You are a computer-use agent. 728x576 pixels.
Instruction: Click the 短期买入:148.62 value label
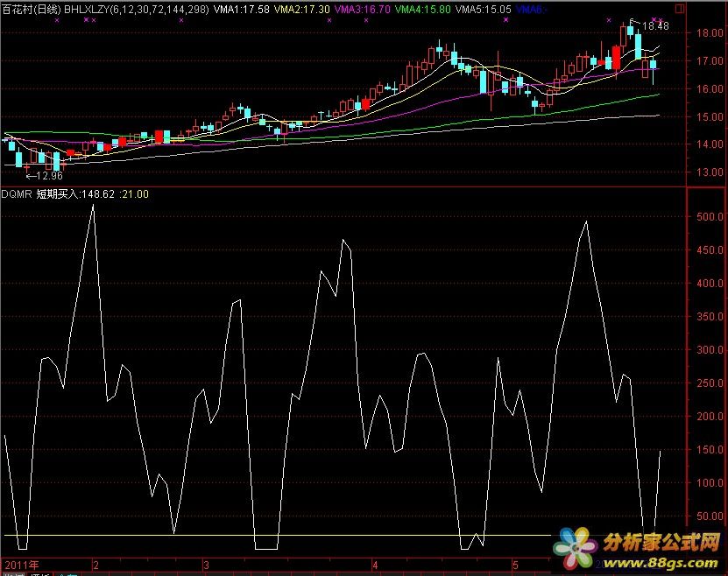tap(75, 193)
